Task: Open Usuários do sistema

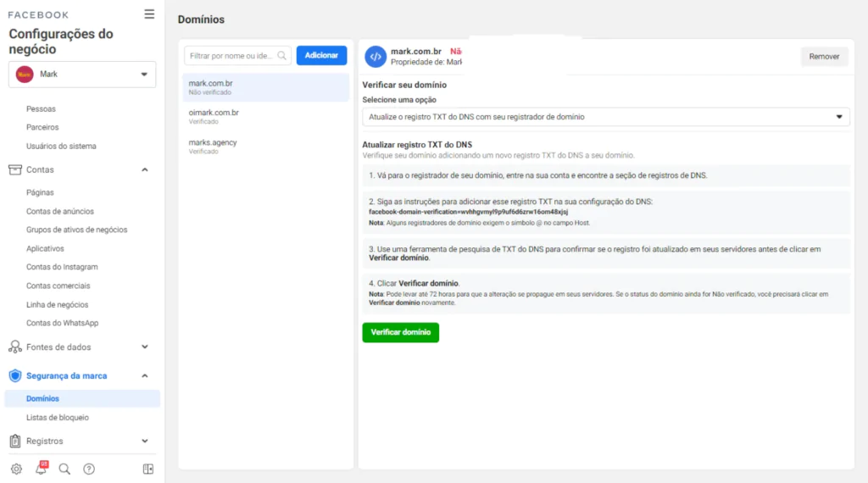Action: 61,146
